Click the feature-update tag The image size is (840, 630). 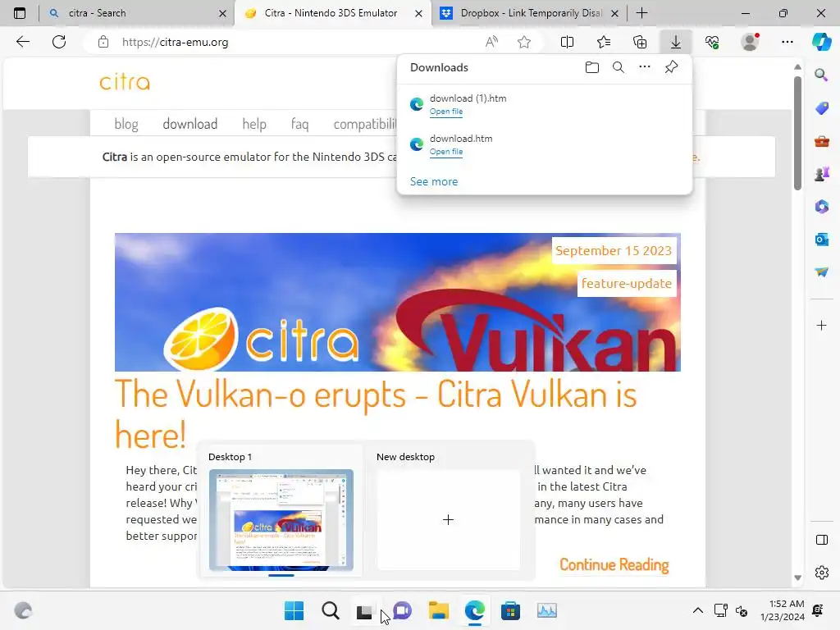pyautogui.click(x=626, y=283)
